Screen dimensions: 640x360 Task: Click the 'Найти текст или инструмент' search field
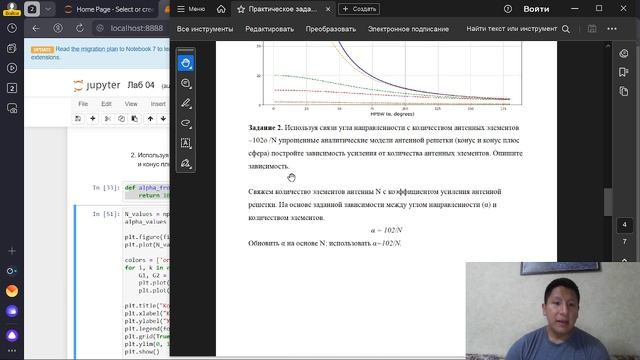(x=511, y=29)
